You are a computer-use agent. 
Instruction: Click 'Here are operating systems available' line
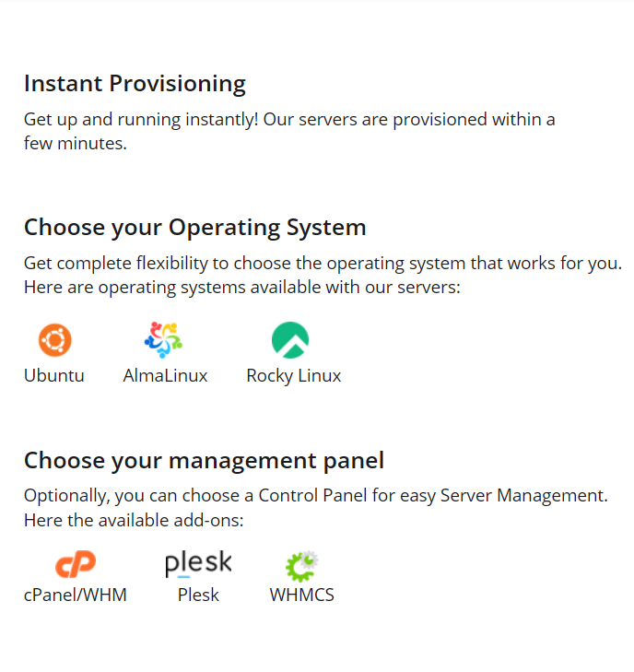click(241, 288)
